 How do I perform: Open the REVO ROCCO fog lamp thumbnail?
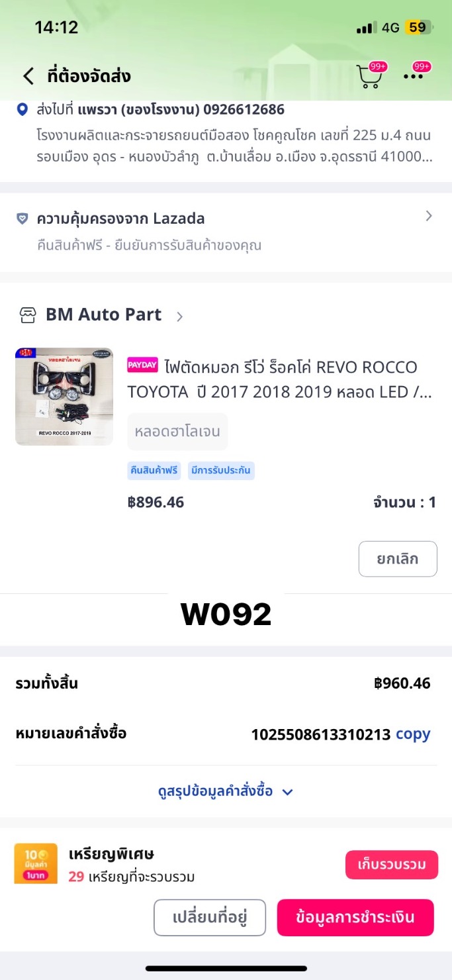click(64, 397)
